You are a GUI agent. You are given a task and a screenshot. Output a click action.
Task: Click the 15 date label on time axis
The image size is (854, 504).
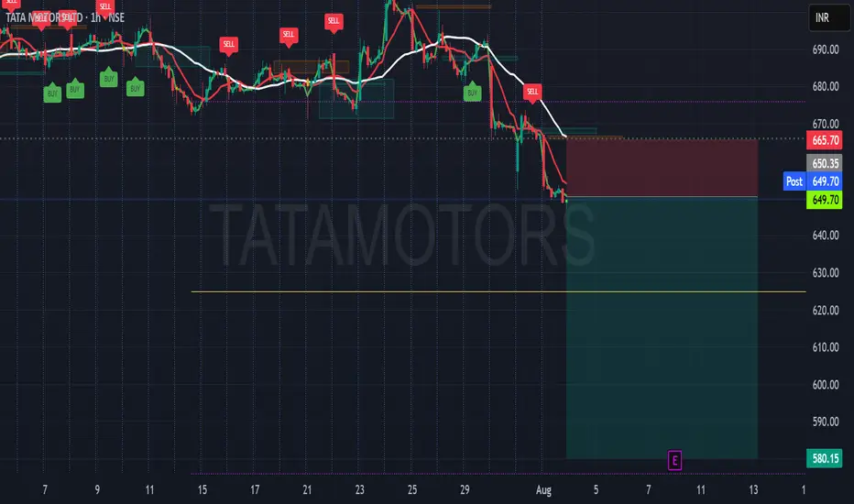[203, 490]
